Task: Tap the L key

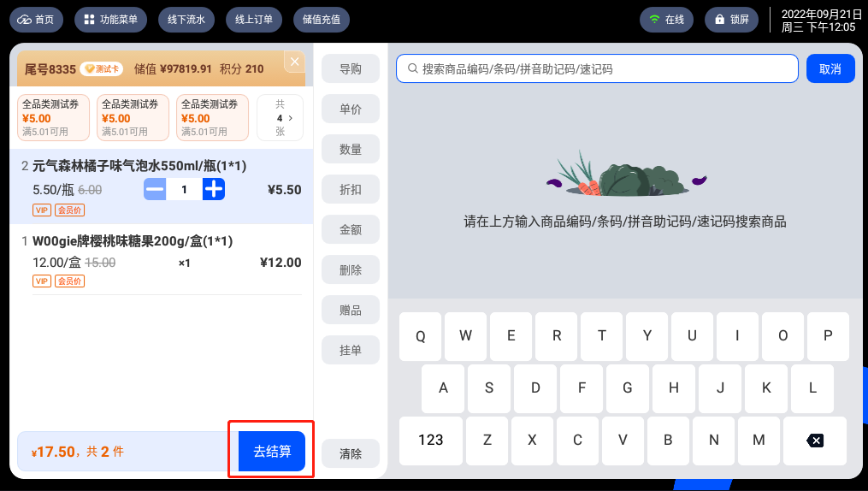Action: pyautogui.click(x=812, y=388)
